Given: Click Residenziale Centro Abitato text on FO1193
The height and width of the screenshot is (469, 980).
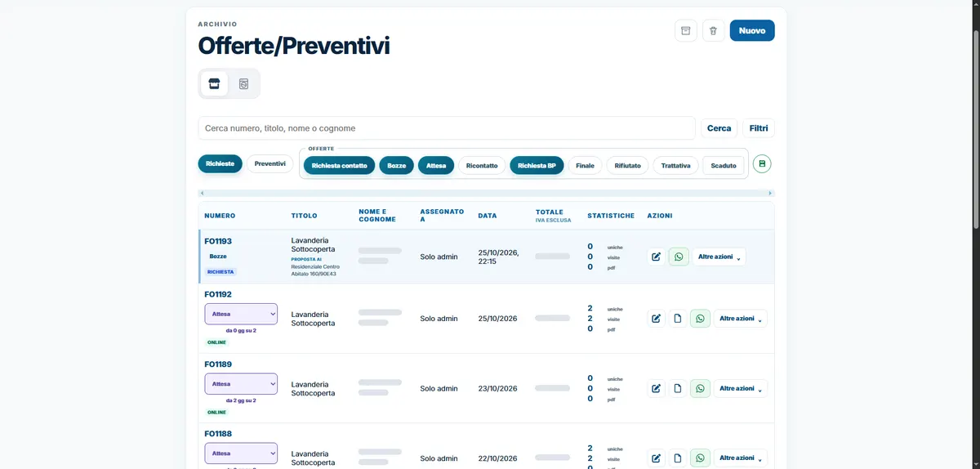Looking at the screenshot, I should [315, 270].
